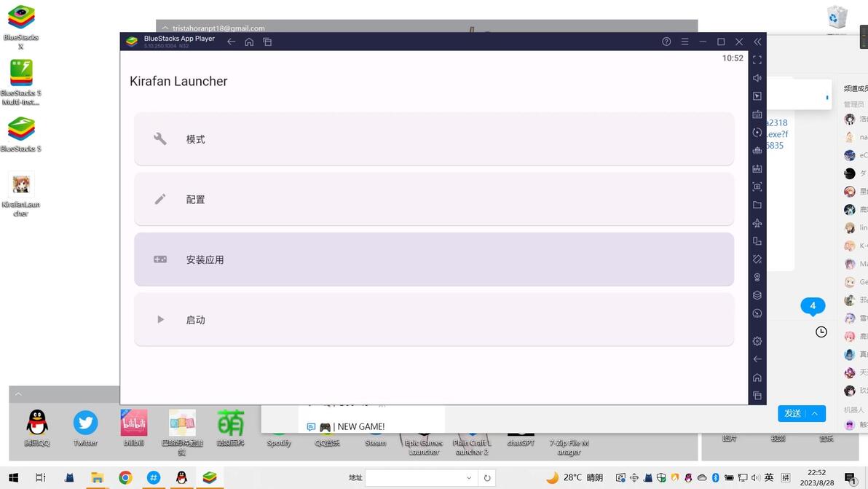The width and height of the screenshot is (868, 489).
Task: Select the KirafanLauncher desktop shortcut
Action: (x=21, y=194)
